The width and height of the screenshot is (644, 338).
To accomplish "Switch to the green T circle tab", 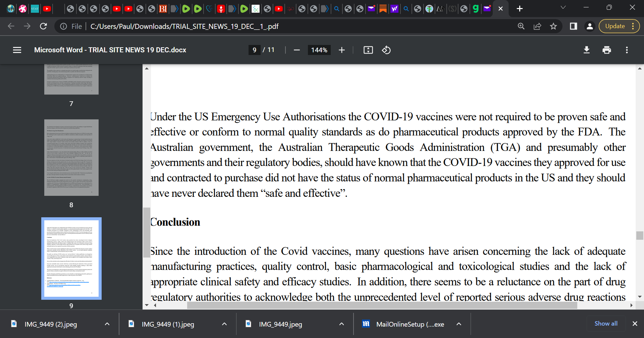I will click(x=429, y=9).
